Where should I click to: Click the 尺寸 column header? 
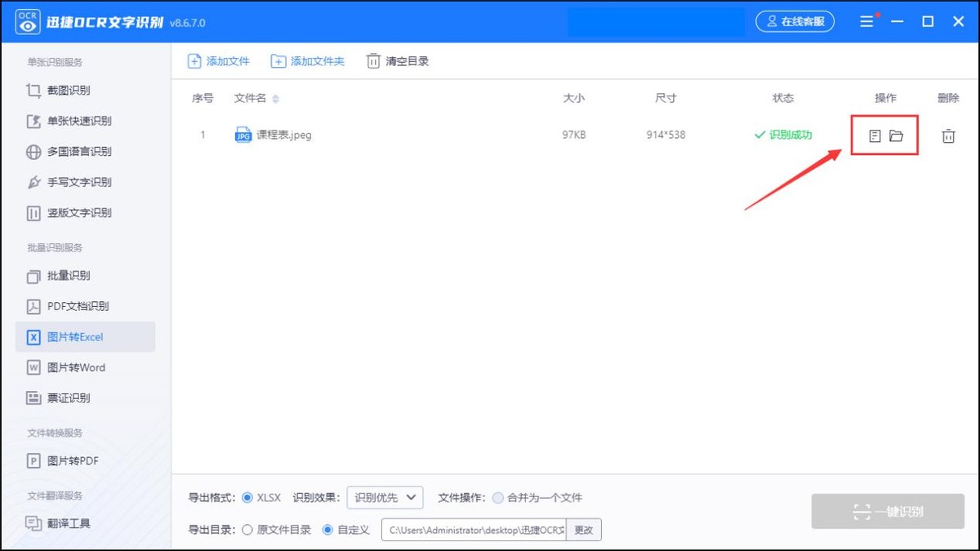(666, 98)
